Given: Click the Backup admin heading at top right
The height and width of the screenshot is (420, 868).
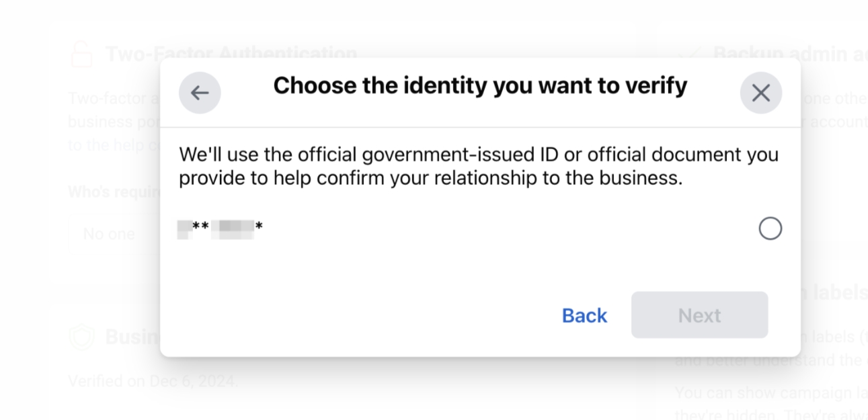Looking at the screenshot, I should (790, 54).
